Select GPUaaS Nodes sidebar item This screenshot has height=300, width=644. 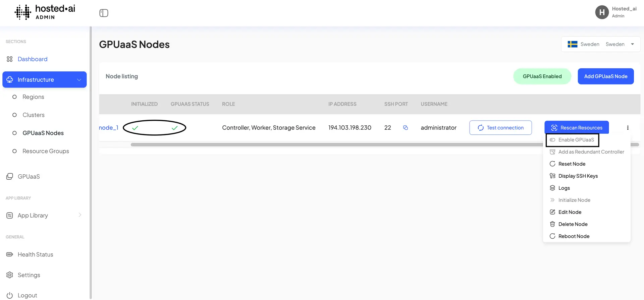pyautogui.click(x=43, y=133)
